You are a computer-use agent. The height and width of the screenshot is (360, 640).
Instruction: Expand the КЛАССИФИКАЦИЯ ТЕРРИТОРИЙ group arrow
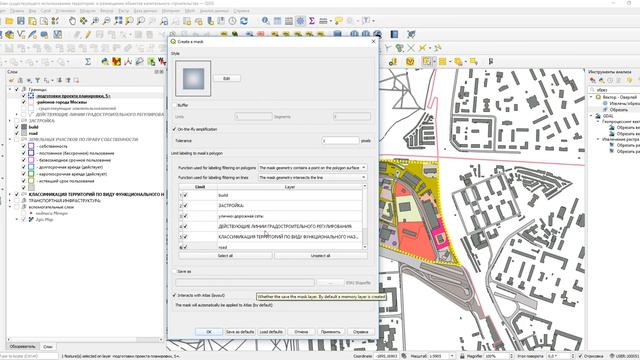10,194
